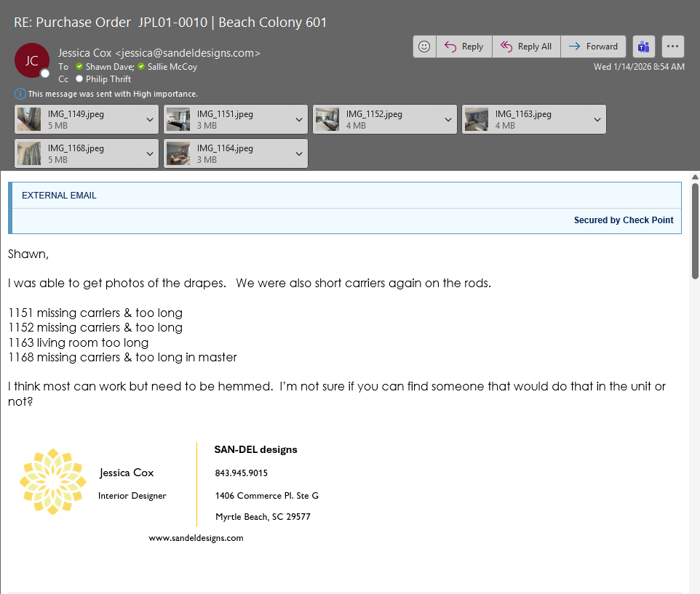This screenshot has width=700, height=594.
Task: Open the IMG_1149.jpeg attachment thumbnail
Action: [29, 119]
